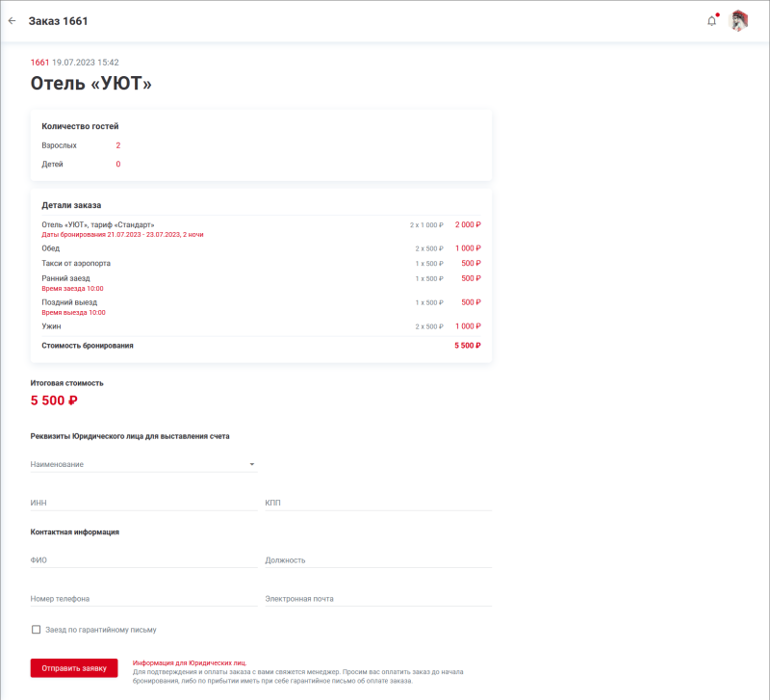Screen dimensions: 770x700
Task: Click the red notification dot on the bell
Action: [x=716, y=13]
